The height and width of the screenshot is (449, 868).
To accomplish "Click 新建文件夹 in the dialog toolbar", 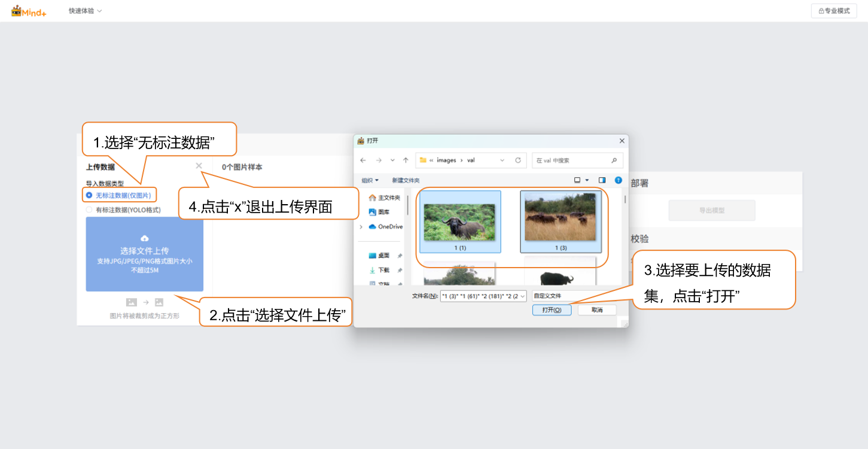I will coord(406,180).
